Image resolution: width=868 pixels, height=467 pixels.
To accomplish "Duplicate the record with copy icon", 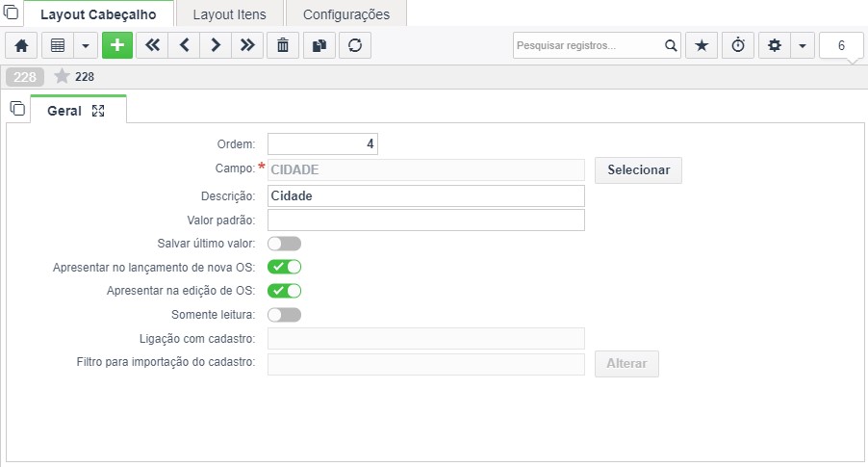I will coord(319,45).
